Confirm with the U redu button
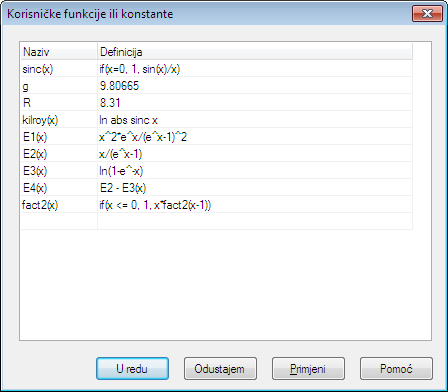 (132, 369)
